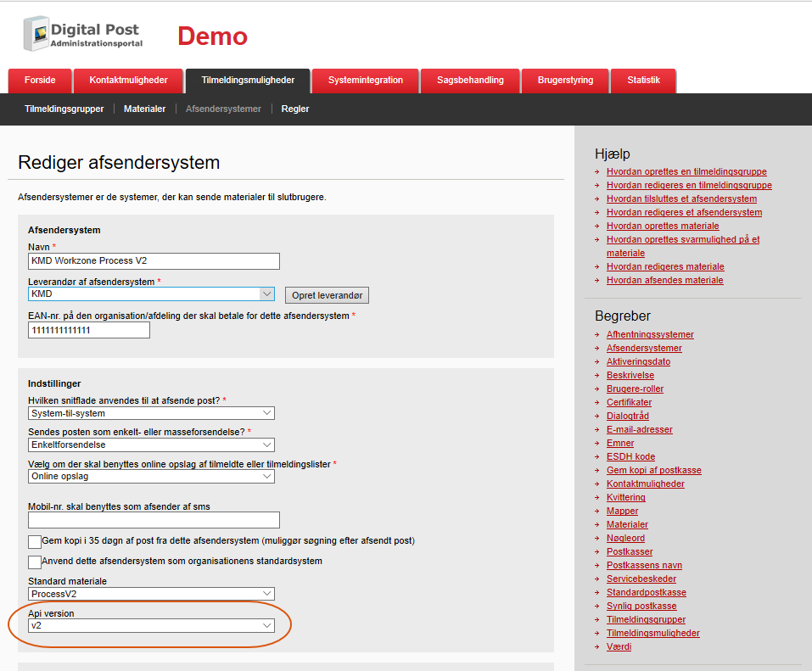The image size is (812, 671).
Task: Open the Brugerstyring tab
Action: 565,81
